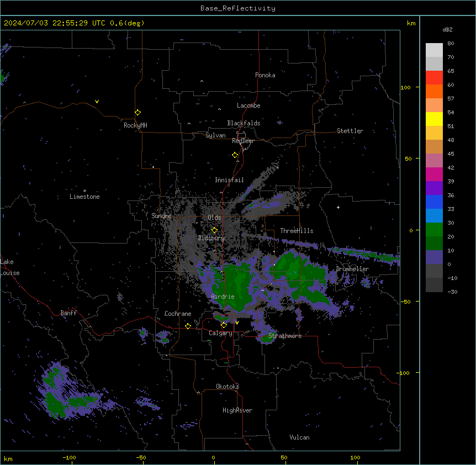Click the km unit label at top right
Image resolution: width=476 pixels, height=465 pixels.
[x=411, y=23]
